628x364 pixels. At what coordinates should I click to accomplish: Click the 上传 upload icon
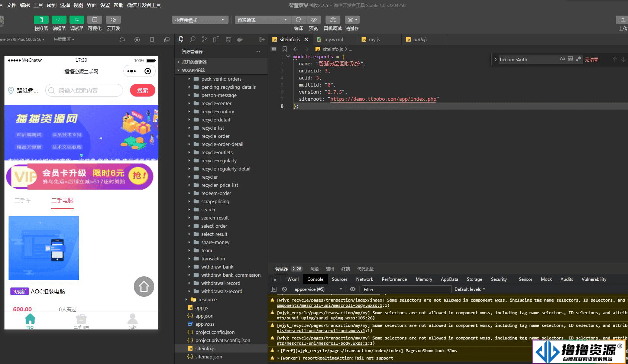tap(623, 20)
